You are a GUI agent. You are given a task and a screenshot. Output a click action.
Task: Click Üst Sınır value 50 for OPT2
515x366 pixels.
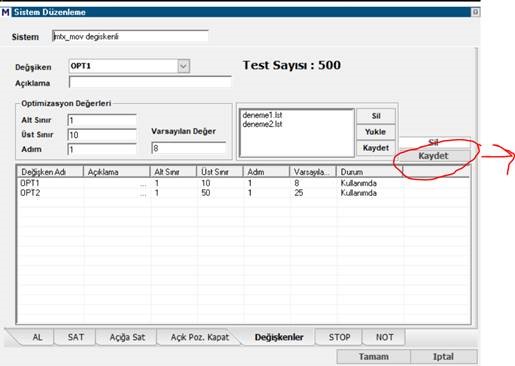tap(206, 193)
